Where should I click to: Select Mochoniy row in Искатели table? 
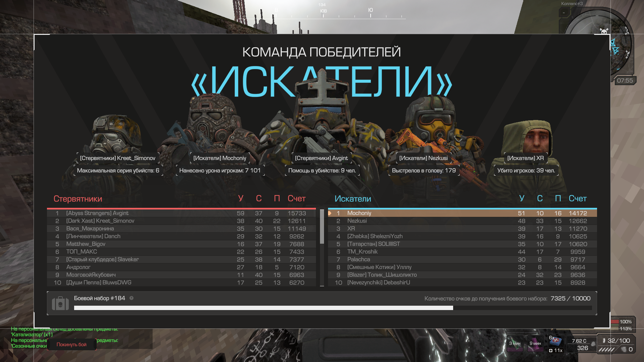click(x=463, y=213)
